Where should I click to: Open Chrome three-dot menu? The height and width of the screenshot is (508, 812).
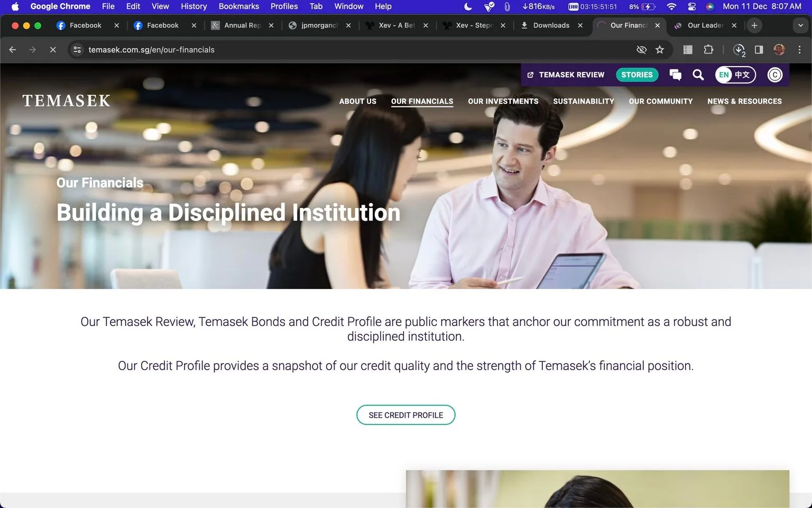click(799, 50)
